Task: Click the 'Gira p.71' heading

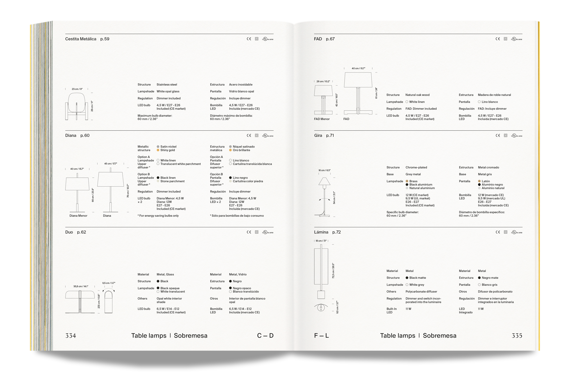Action: tap(324, 135)
